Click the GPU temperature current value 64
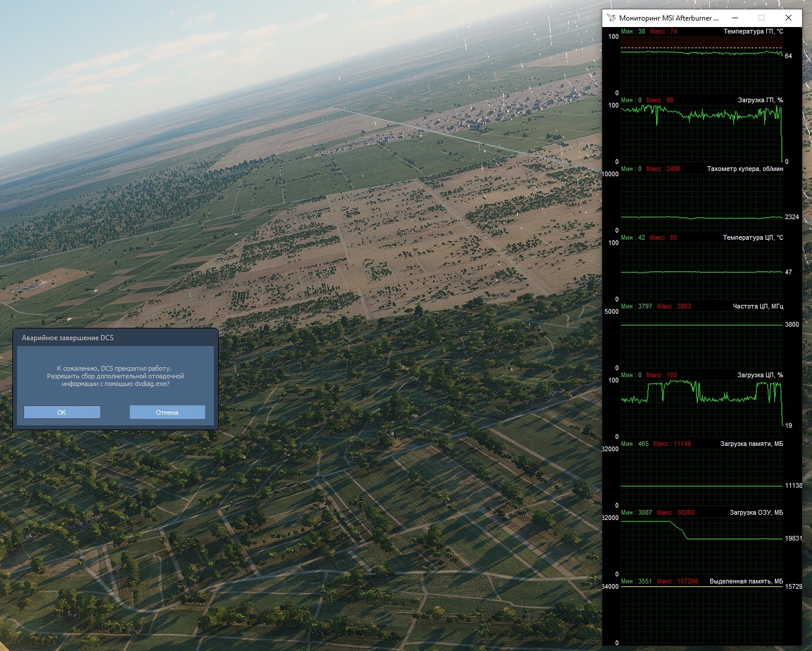The height and width of the screenshot is (651, 812). pos(788,56)
